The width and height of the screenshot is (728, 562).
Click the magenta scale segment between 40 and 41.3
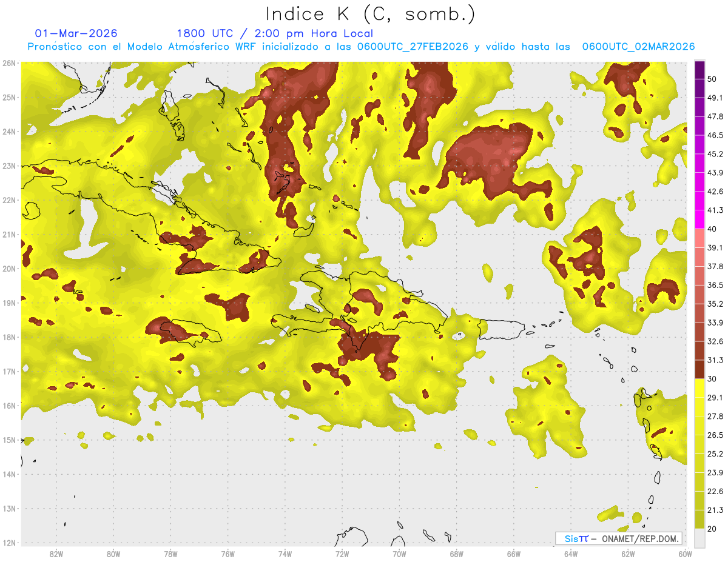click(699, 219)
